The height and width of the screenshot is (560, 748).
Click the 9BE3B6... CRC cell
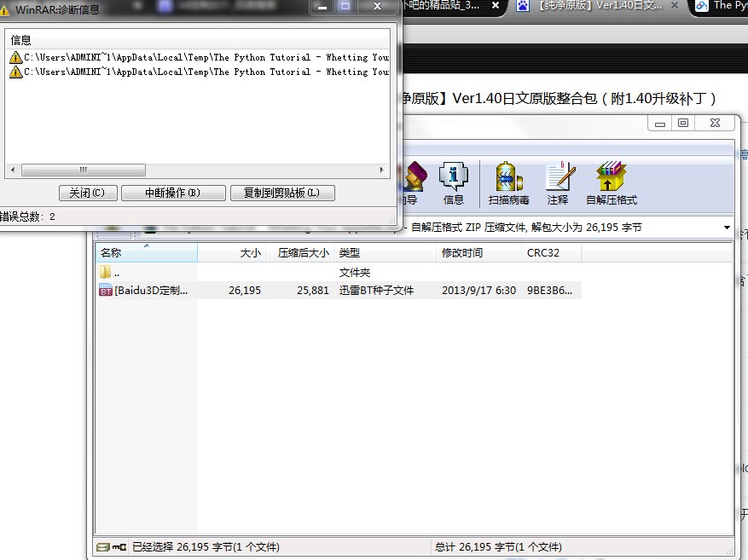click(549, 291)
